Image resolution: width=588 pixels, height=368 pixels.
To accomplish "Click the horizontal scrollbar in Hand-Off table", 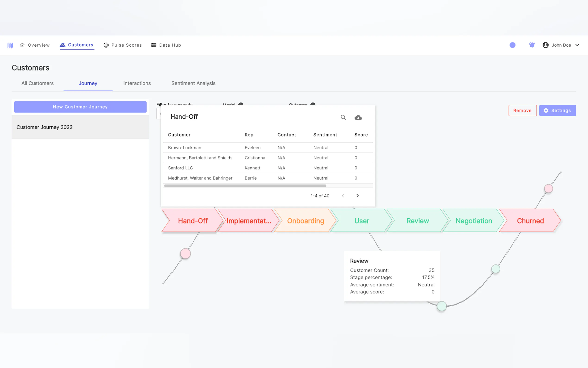I will [x=245, y=186].
